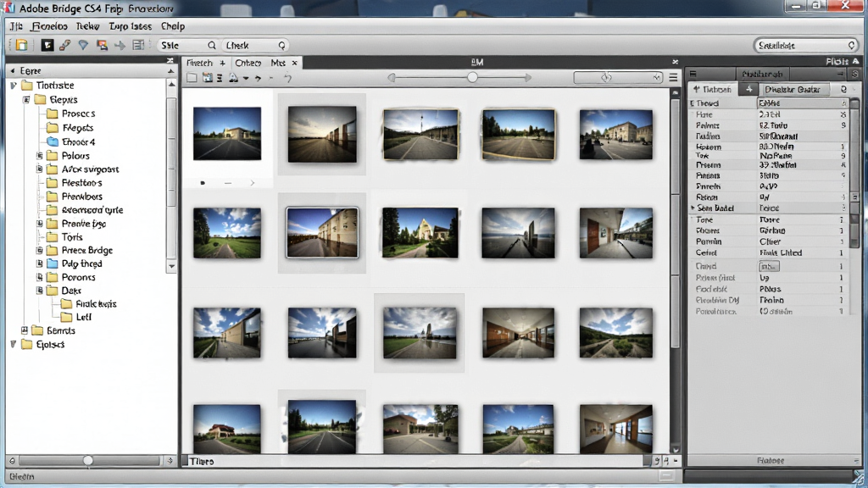Image resolution: width=868 pixels, height=488 pixels.
Task: Expand the Prtece Brdge folder node
Action: [39, 250]
